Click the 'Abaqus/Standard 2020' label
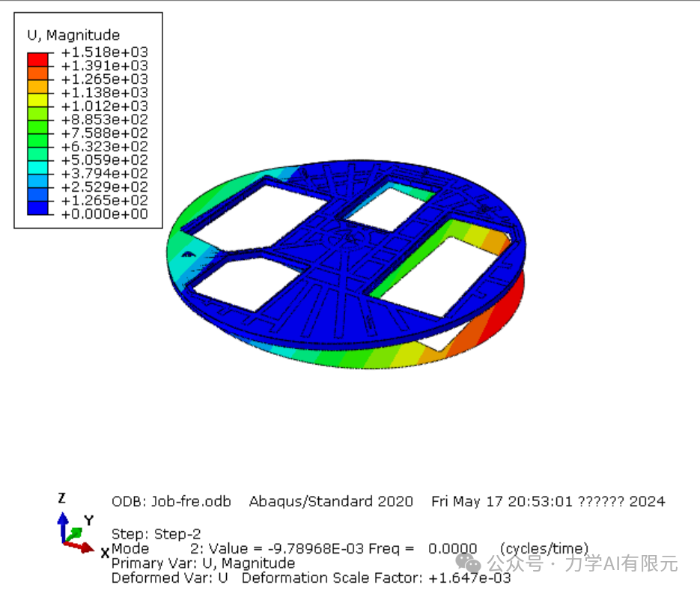Viewport: 700px width, 591px height. (x=331, y=501)
